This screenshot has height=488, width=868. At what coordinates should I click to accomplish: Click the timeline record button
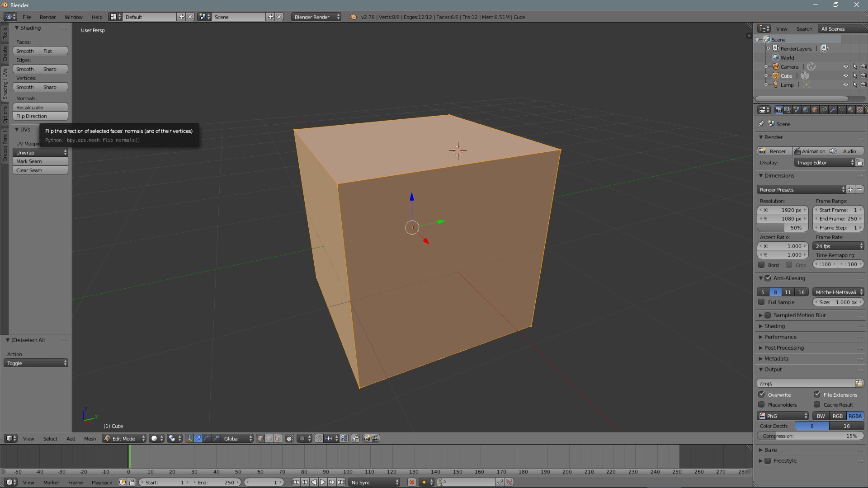coord(411,482)
